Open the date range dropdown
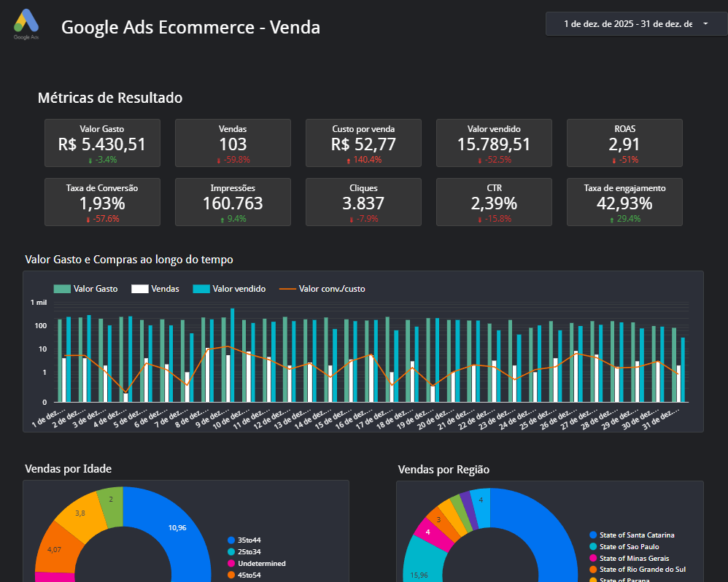 [x=637, y=23]
